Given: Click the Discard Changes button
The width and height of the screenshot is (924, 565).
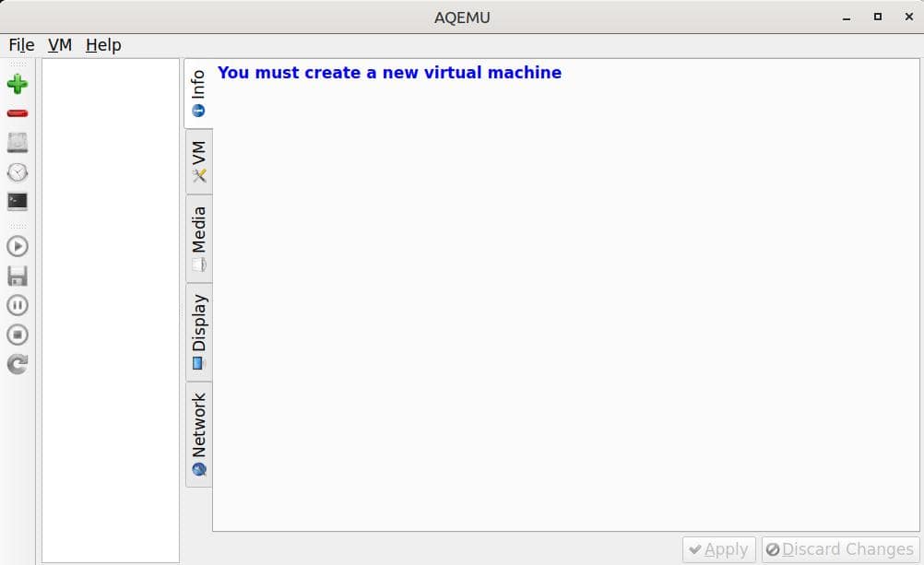Looking at the screenshot, I should tap(840, 549).
